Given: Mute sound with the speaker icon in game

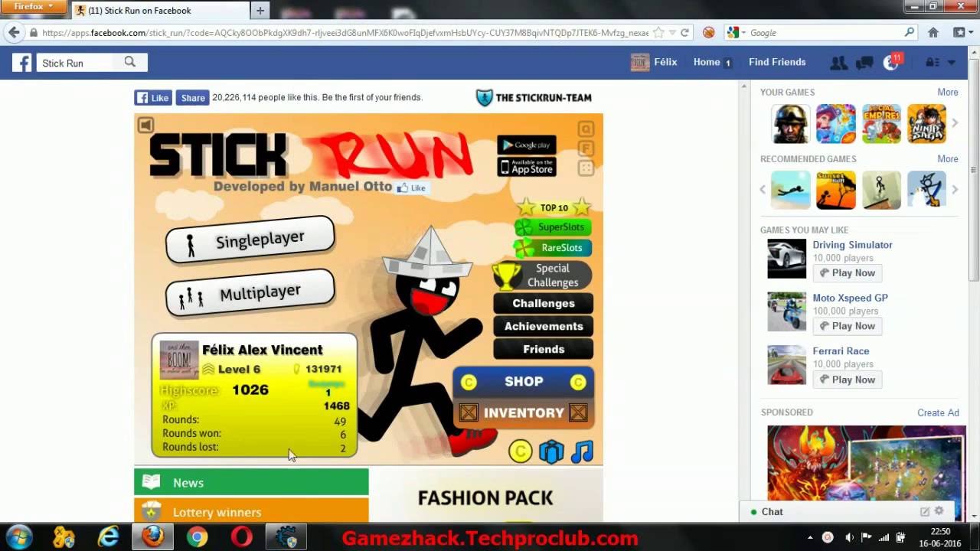Looking at the screenshot, I should (145, 125).
